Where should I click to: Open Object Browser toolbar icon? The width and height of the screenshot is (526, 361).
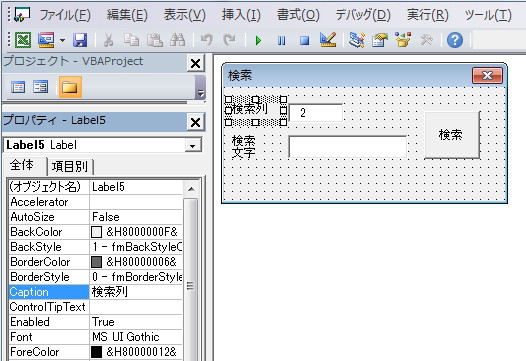(403, 40)
